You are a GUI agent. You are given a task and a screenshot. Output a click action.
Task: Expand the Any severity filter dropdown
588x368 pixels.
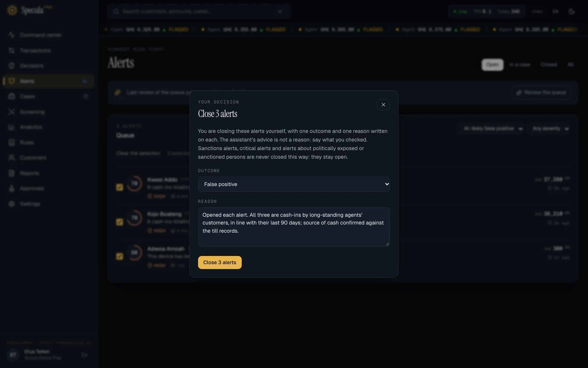point(550,128)
